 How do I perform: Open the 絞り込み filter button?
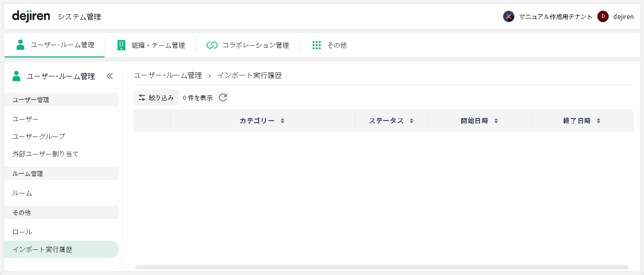click(x=156, y=97)
